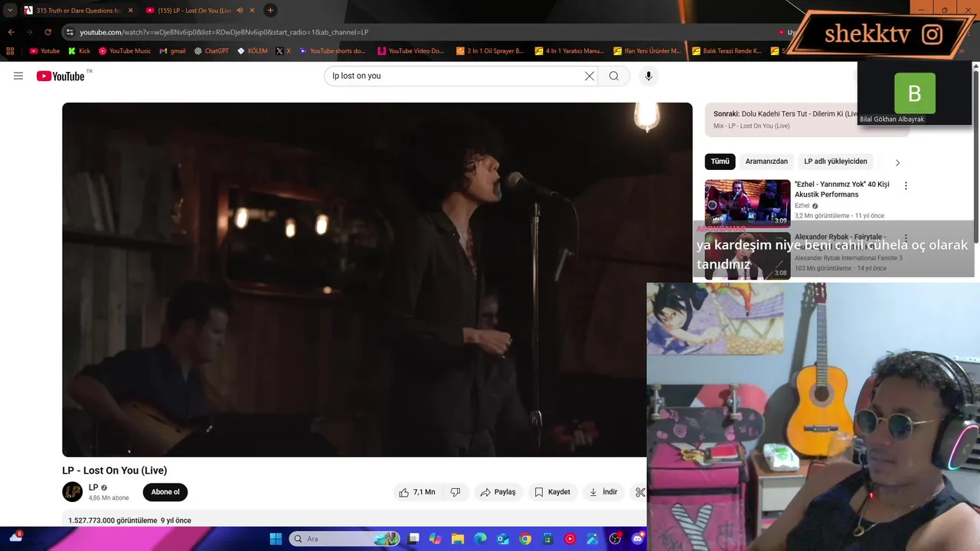Select the Tümü filter chip
The height and width of the screenshot is (551, 980).
pyautogui.click(x=720, y=161)
